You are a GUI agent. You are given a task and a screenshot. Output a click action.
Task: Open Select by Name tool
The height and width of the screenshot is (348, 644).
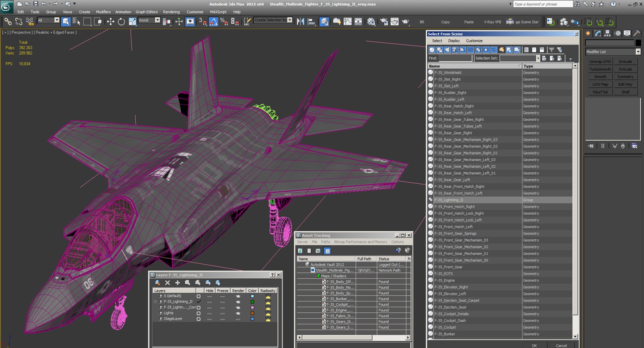[x=76, y=22]
